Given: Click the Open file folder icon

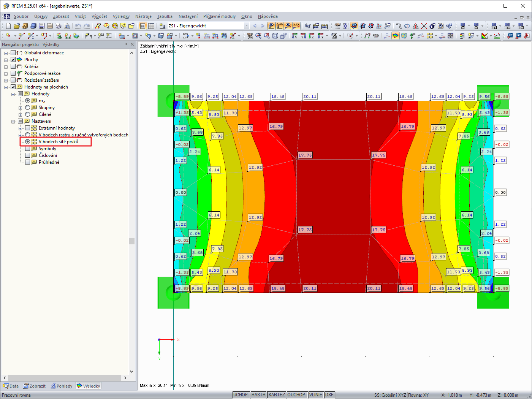Looking at the screenshot, I should [17, 26].
